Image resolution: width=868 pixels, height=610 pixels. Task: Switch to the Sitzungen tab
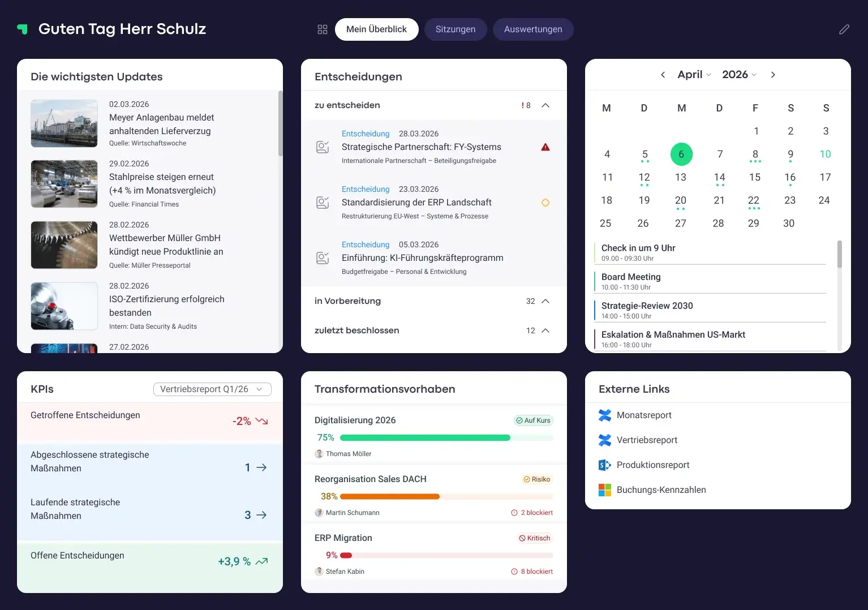pyautogui.click(x=456, y=29)
